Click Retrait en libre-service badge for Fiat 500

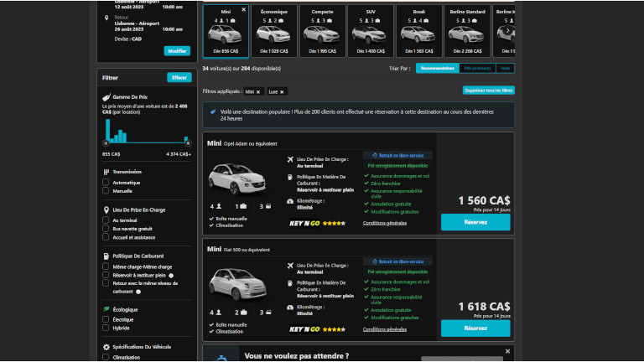397,261
